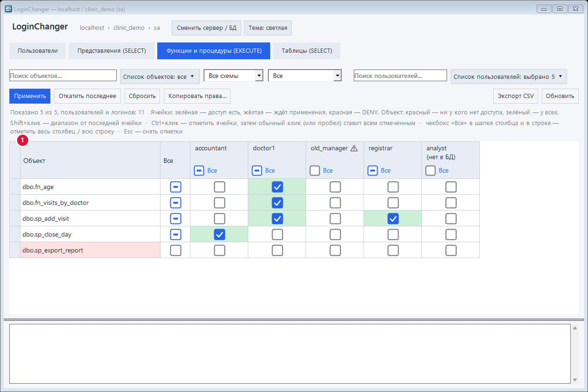Check accountant for dbo.fn_visits_by_doctor
The height and width of the screenshot is (392, 588).
click(x=219, y=203)
